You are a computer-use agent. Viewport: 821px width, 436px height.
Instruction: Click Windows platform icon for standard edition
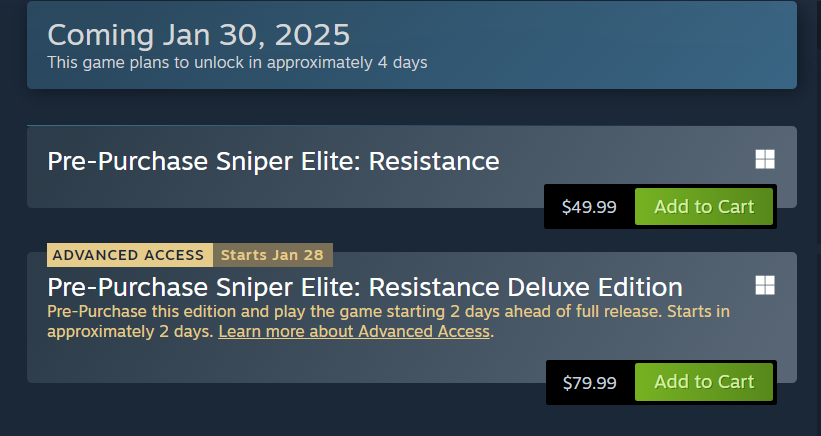coord(765,160)
